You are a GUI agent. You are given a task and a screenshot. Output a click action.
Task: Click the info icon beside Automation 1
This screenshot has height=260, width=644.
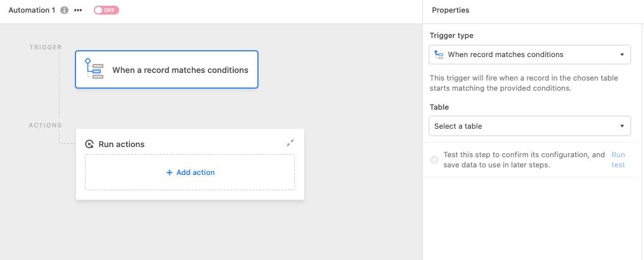click(x=64, y=10)
